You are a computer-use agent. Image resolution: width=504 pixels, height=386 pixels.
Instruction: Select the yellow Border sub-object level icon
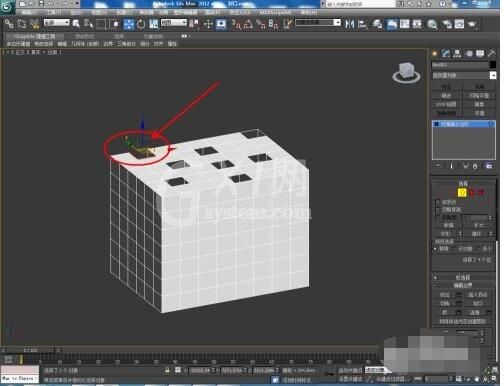[x=462, y=192]
